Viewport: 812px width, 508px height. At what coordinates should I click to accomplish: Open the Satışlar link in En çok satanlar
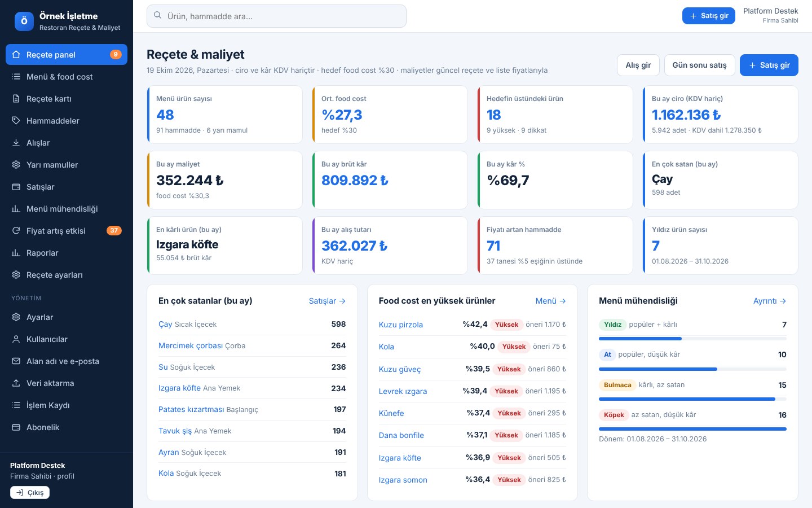pyautogui.click(x=327, y=301)
